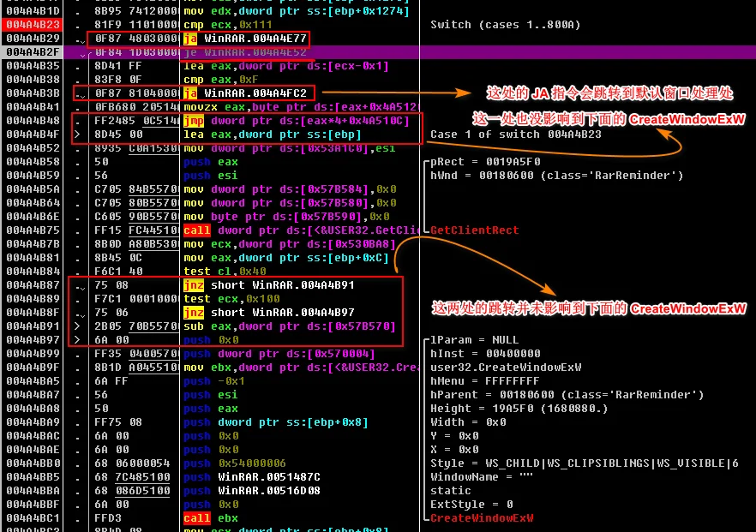Select the Style = WS_CHILD comment
This screenshot has width=756, height=532.
(x=585, y=463)
